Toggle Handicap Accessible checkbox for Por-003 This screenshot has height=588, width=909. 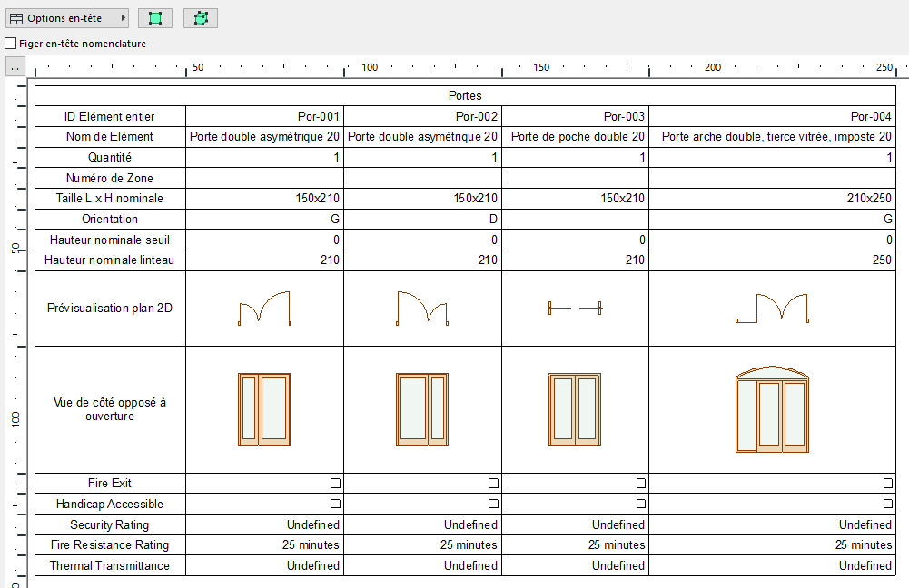tap(640, 504)
